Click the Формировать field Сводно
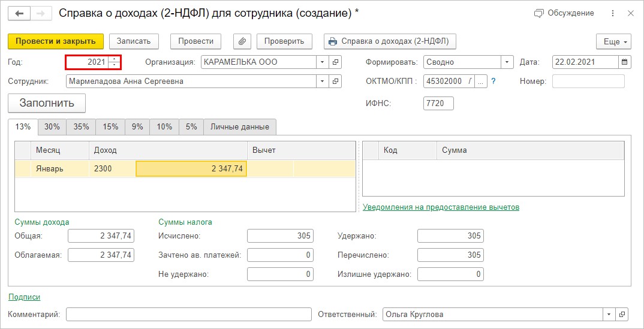 tap(463, 62)
